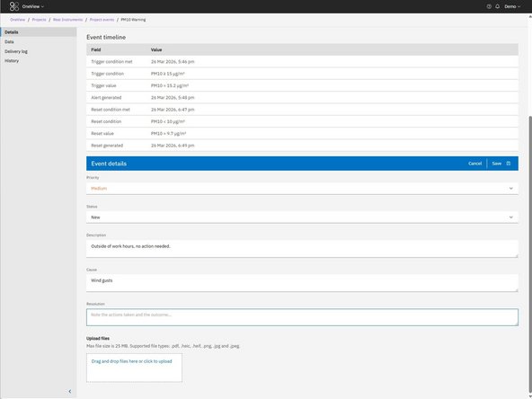The image size is (532, 399).
Task: Go to OneView breadcrumb link
Action: click(17, 20)
